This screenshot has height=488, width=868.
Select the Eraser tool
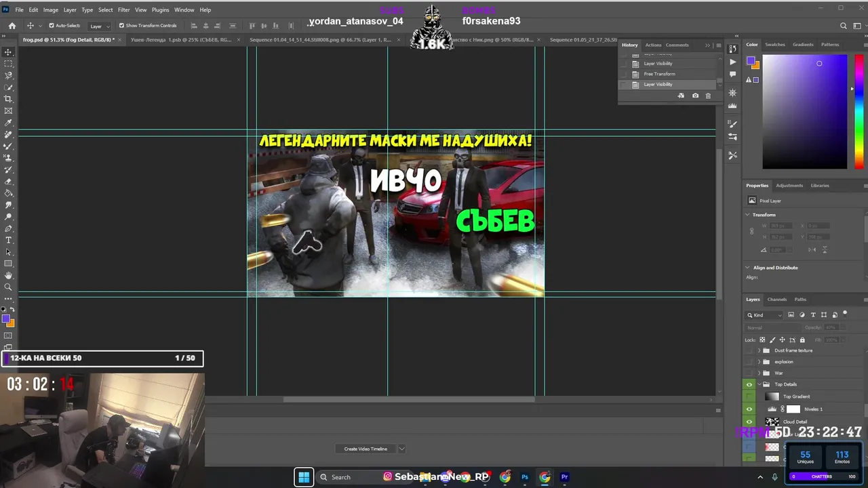(x=8, y=182)
